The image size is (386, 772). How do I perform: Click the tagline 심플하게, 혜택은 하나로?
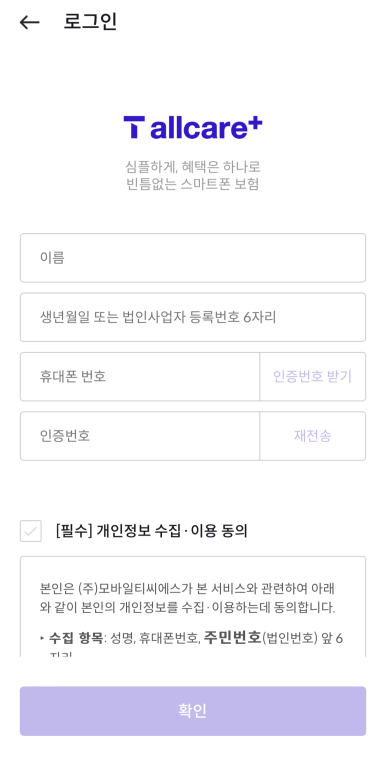(x=193, y=167)
